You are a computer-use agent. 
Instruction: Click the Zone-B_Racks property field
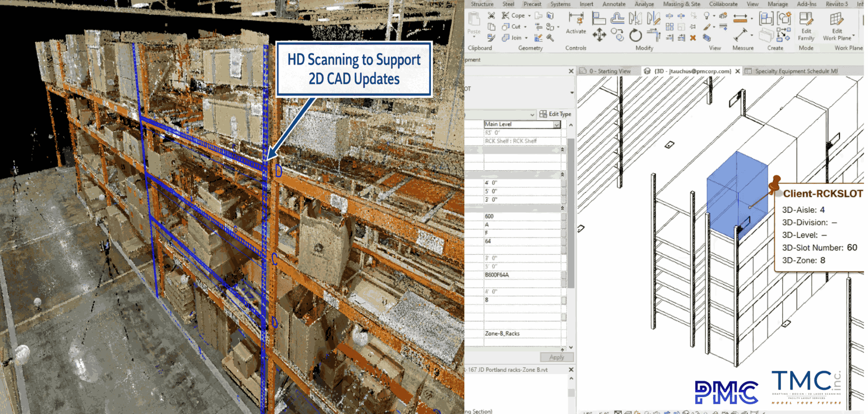(x=521, y=334)
